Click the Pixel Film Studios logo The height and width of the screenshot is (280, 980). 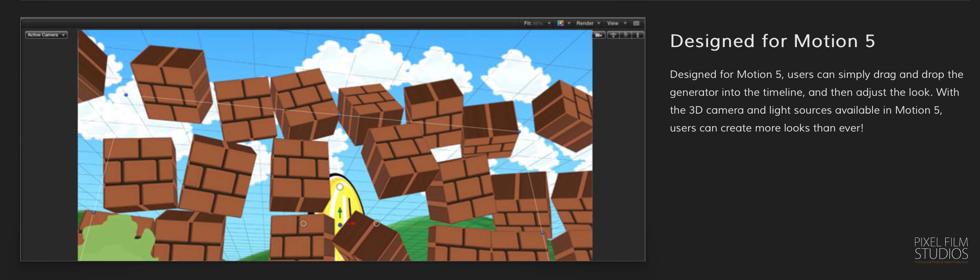941,250
